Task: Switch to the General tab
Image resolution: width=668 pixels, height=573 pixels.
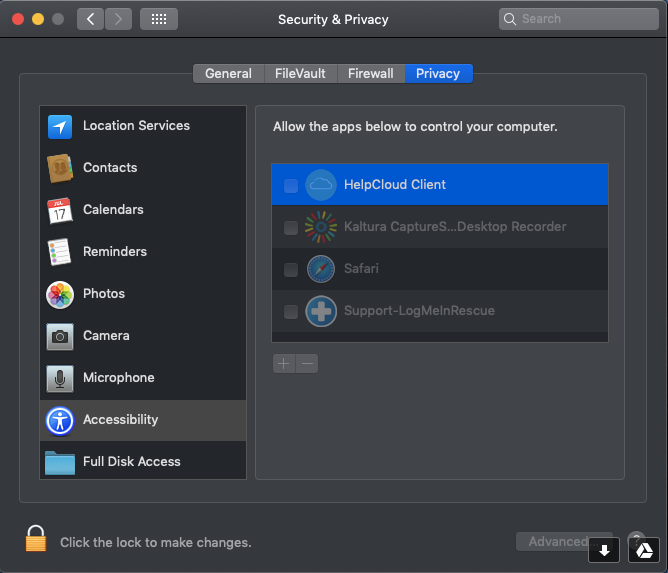Action: click(228, 73)
